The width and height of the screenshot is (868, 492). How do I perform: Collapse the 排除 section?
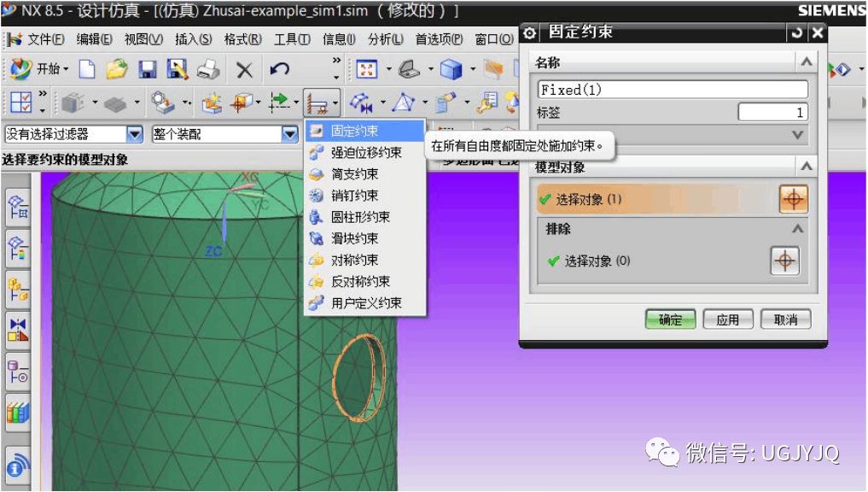click(798, 228)
